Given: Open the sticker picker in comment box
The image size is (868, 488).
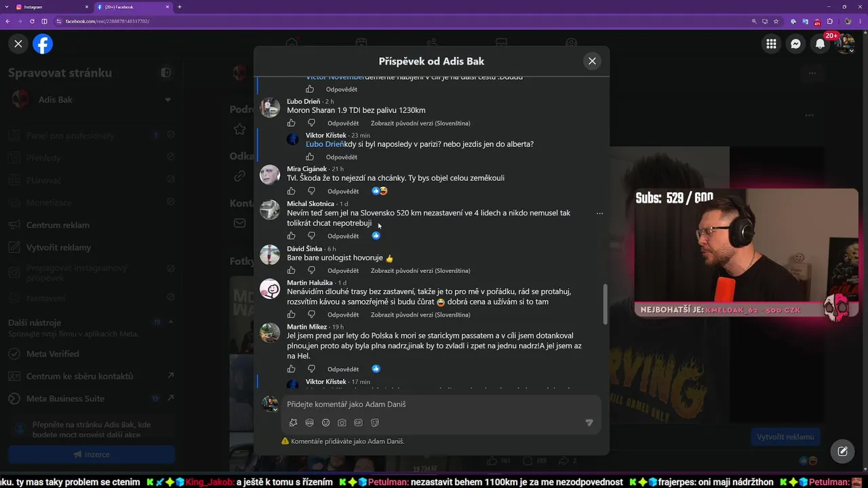Looking at the screenshot, I should (x=374, y=423).
